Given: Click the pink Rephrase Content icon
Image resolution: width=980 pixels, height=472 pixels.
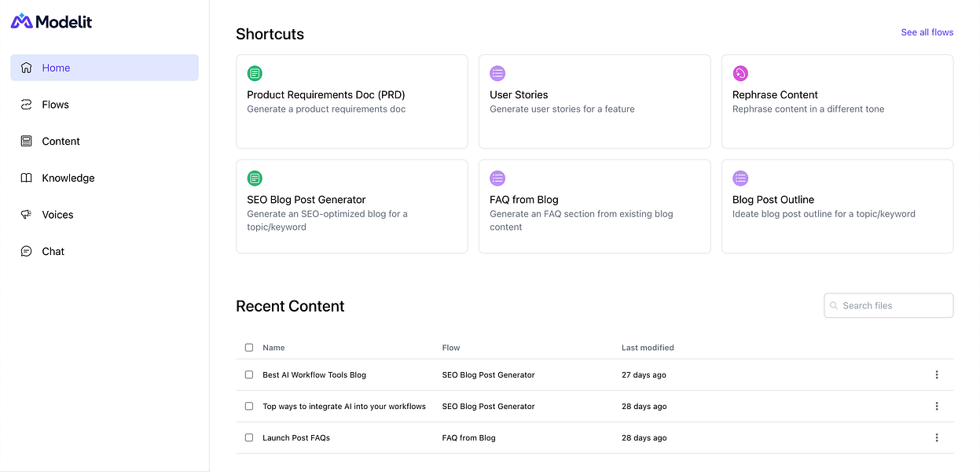Looking at the screenshot, I should coord(740,74).
